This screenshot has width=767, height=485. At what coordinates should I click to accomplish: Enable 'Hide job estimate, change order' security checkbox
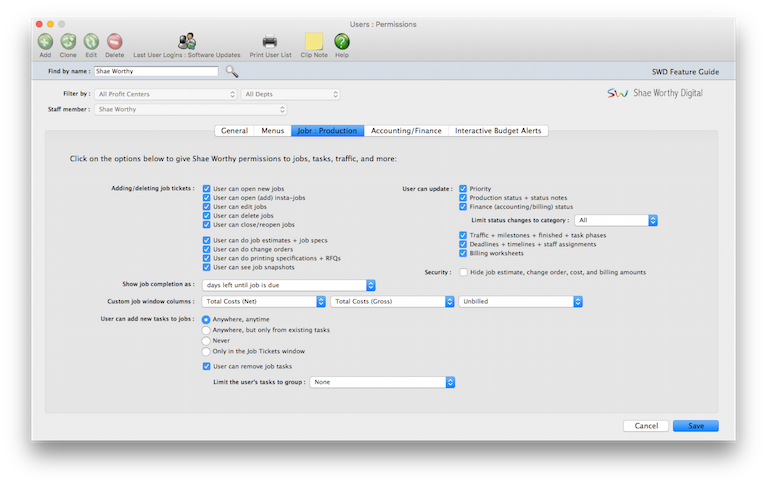pos(463,272)
